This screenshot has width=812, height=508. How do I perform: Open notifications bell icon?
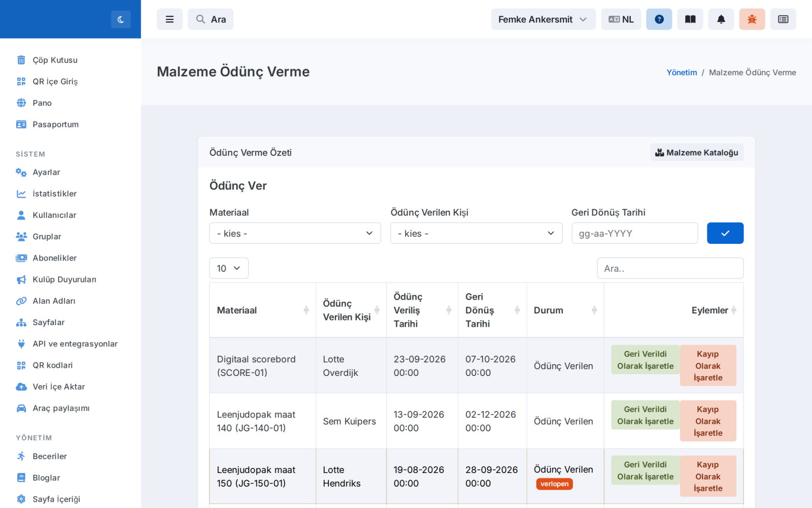pyautogui.click(x=721, y=19)
